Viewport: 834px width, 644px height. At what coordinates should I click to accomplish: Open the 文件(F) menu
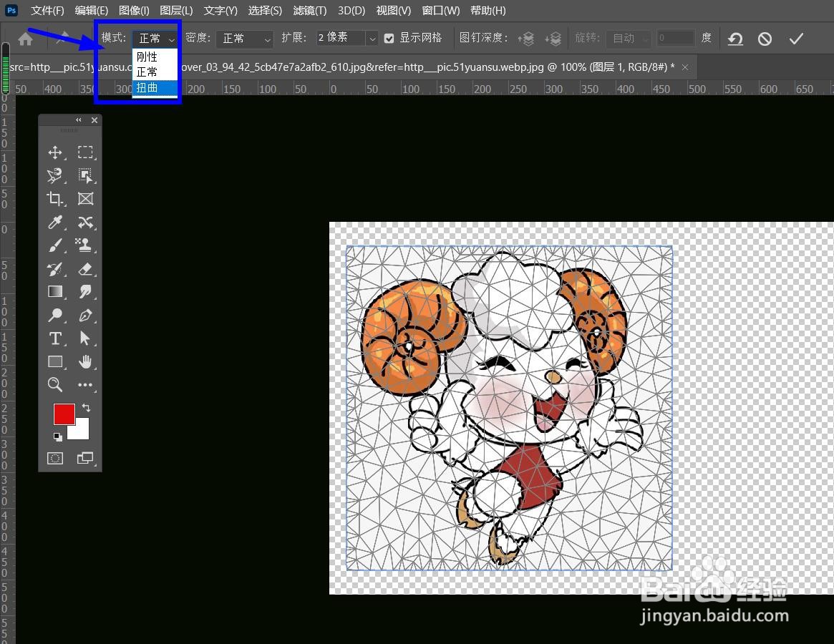47,11
